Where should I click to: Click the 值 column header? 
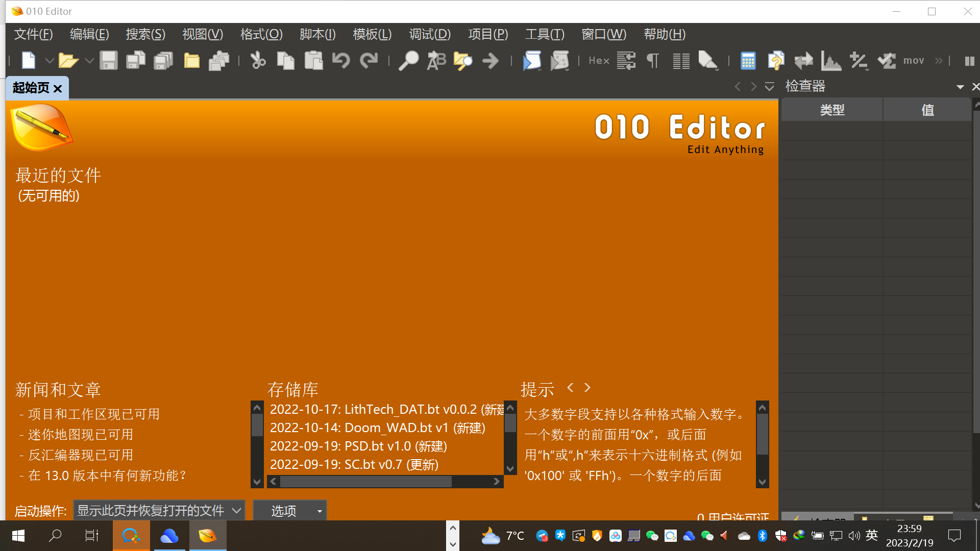click(x=927, y=110)
